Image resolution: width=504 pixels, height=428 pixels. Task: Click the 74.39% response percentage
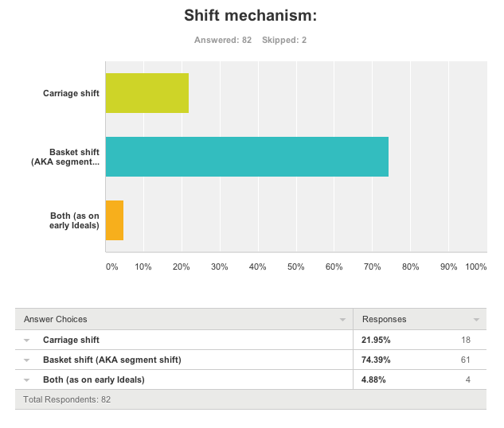click(x=376, y=360)
